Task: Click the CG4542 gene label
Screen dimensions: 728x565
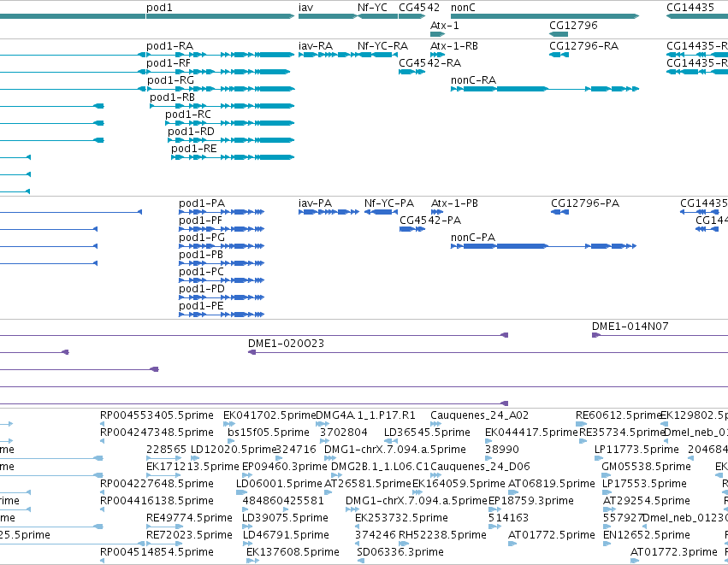Action: click(x=419, y=8)
